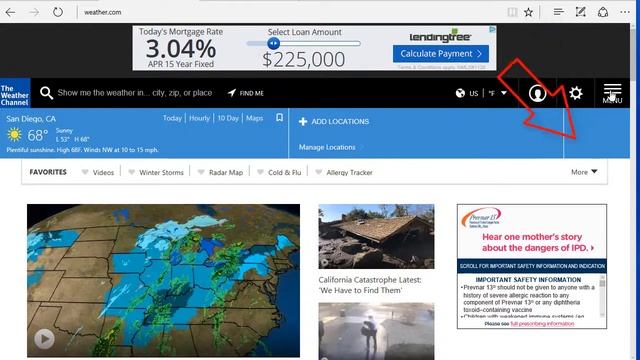
Task: Open the settings gear icon
Action: click(576, 93)
